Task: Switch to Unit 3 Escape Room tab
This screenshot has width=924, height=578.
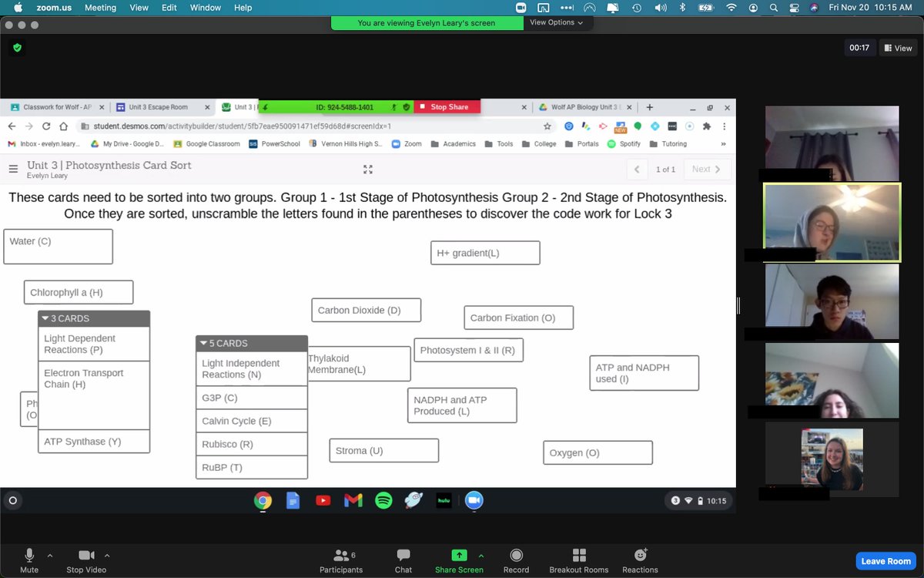Action: tap(158, 107)
